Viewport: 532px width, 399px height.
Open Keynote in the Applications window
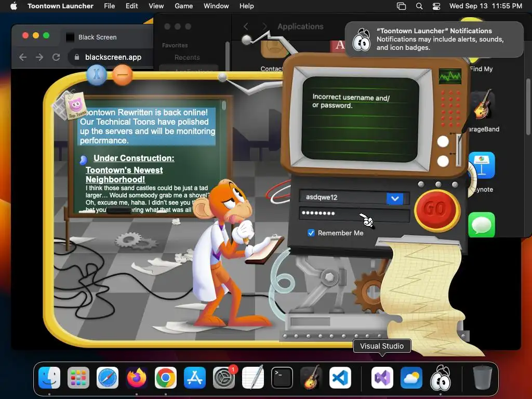[x=482, y=165]
